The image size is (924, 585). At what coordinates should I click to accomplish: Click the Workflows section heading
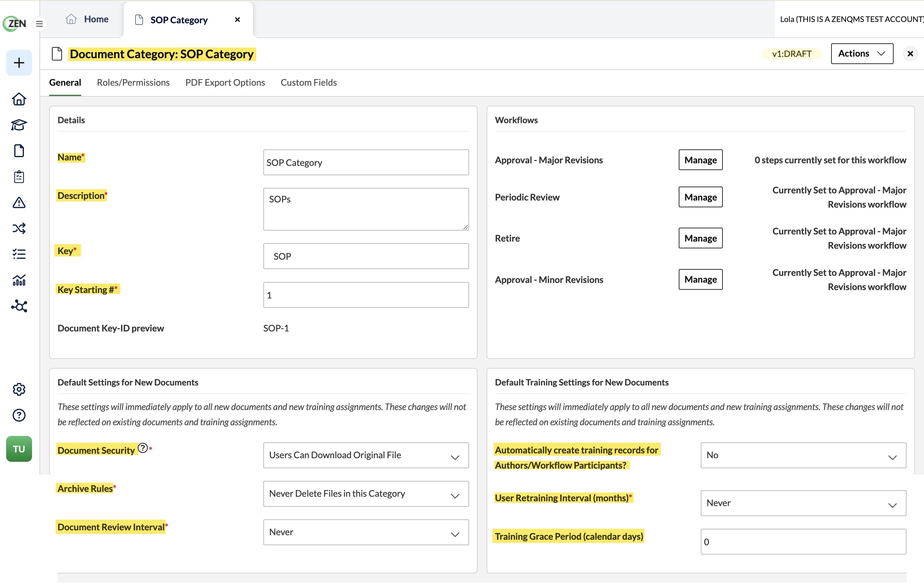[x=516, y=120]
